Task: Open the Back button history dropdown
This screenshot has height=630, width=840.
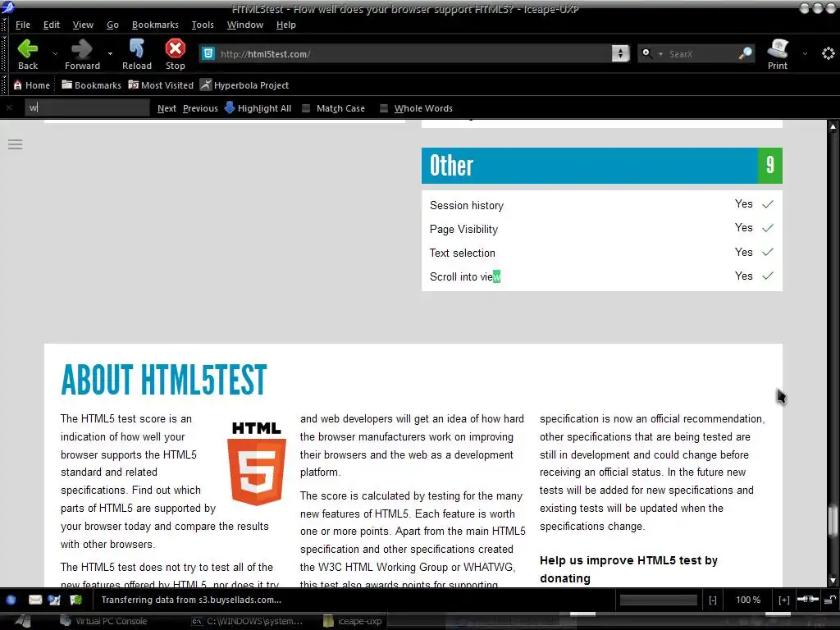Action: click(55, 54)
